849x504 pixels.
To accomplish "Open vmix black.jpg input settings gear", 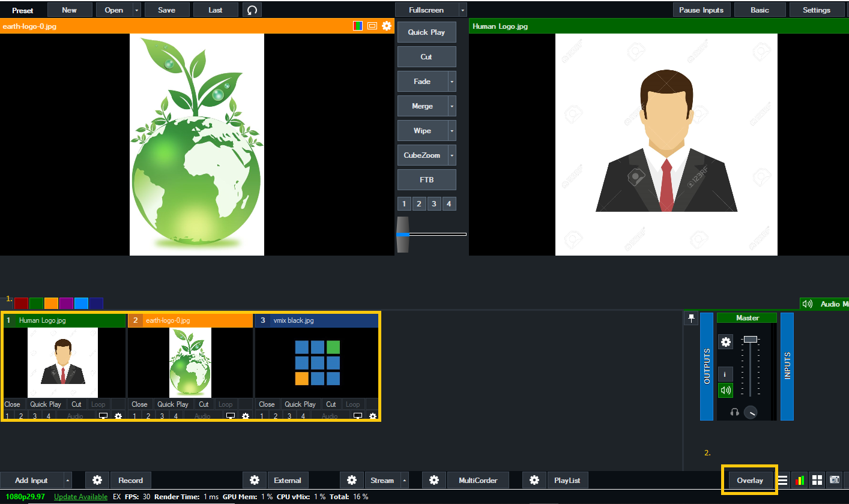I will point(373,416).
